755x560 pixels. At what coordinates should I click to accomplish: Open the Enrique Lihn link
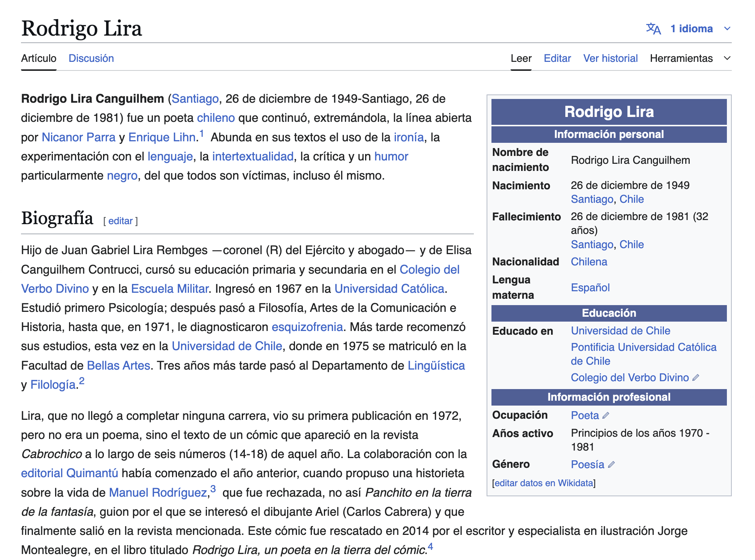click(162, 138)
